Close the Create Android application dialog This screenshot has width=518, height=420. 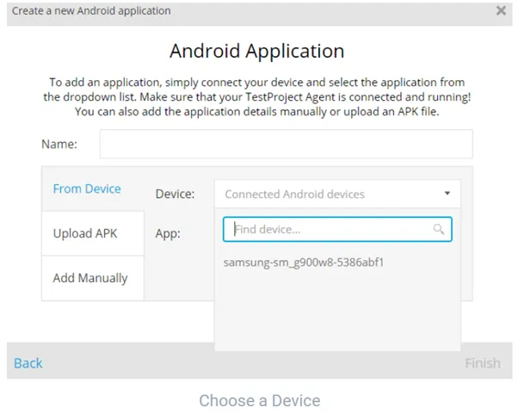click(x=501, y=11)
